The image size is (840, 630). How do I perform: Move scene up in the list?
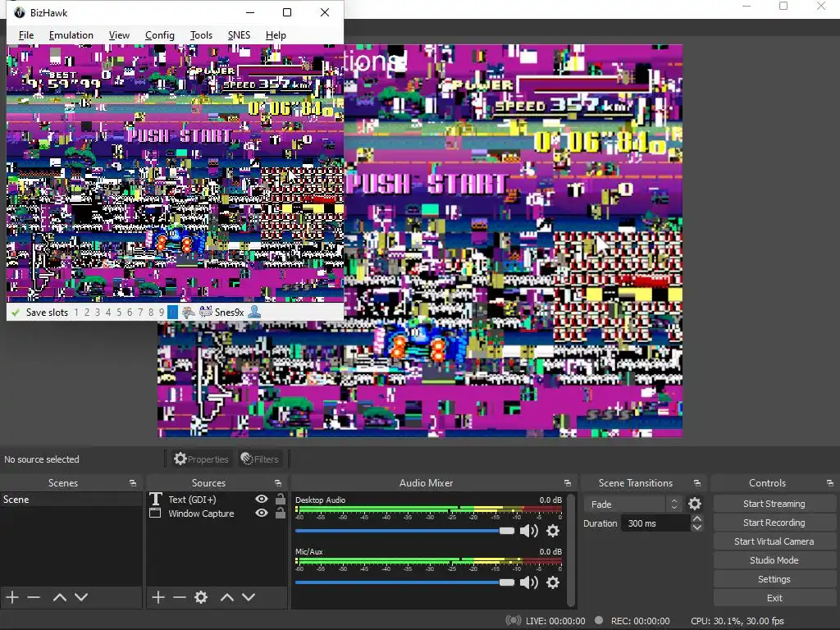(x=59, y=597)
